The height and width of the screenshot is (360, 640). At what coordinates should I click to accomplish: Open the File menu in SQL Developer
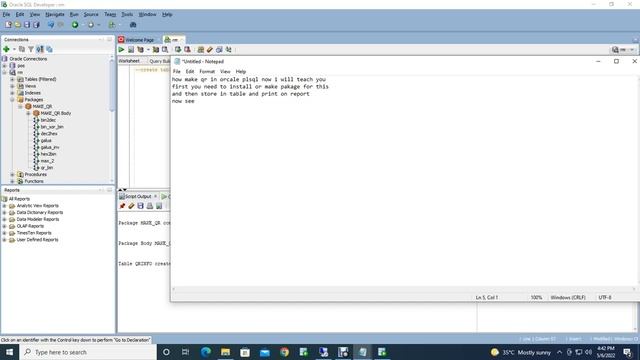7,14
